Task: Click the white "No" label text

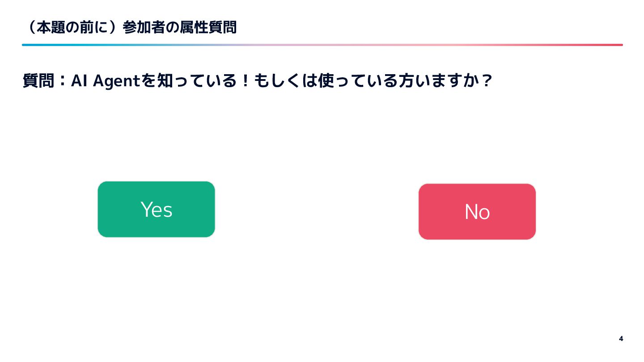Action: [x=477, y=212]
